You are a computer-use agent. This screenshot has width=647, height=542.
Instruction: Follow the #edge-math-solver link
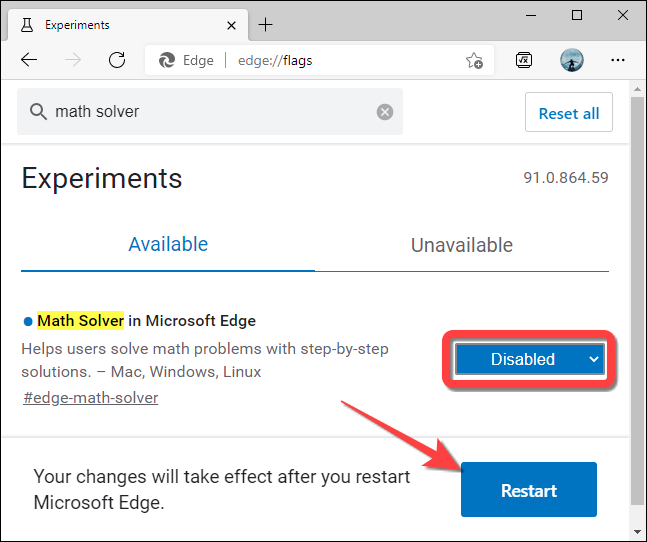[90, 398]
